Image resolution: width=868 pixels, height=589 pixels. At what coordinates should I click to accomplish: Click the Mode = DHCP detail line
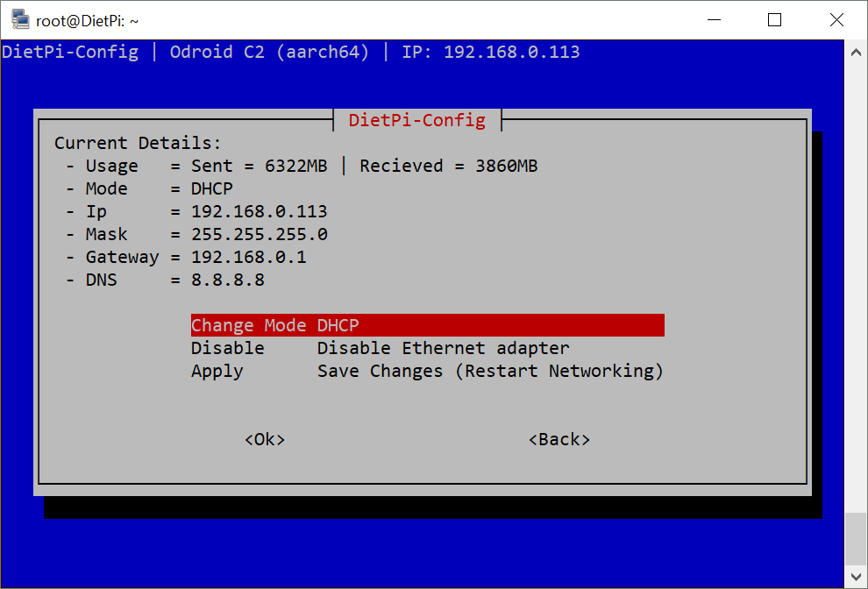(x=149, y=188)
